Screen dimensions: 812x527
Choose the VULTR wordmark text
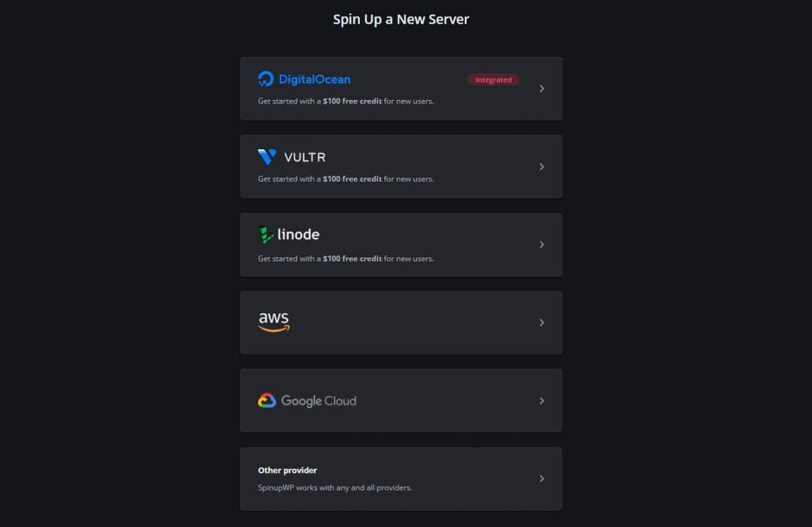pos(304,157)
